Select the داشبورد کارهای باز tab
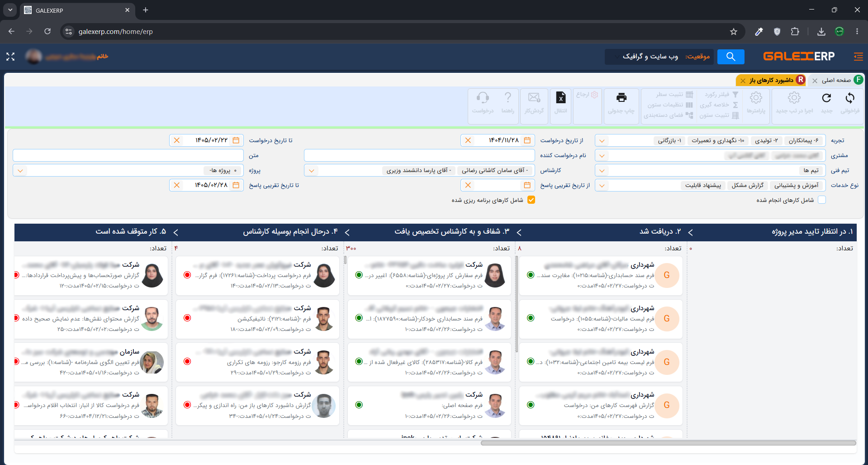 click(x=771, y=80)
